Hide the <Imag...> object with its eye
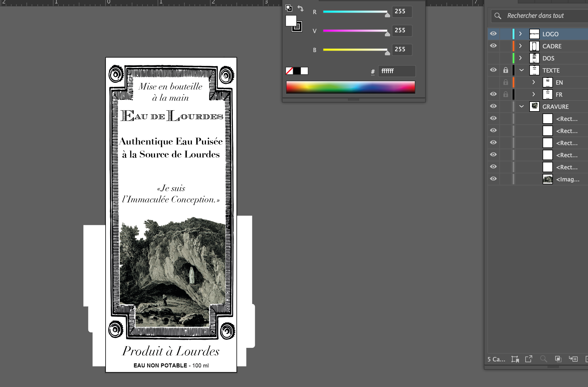This screenshot has width=588, height=387. coord(493,179)
